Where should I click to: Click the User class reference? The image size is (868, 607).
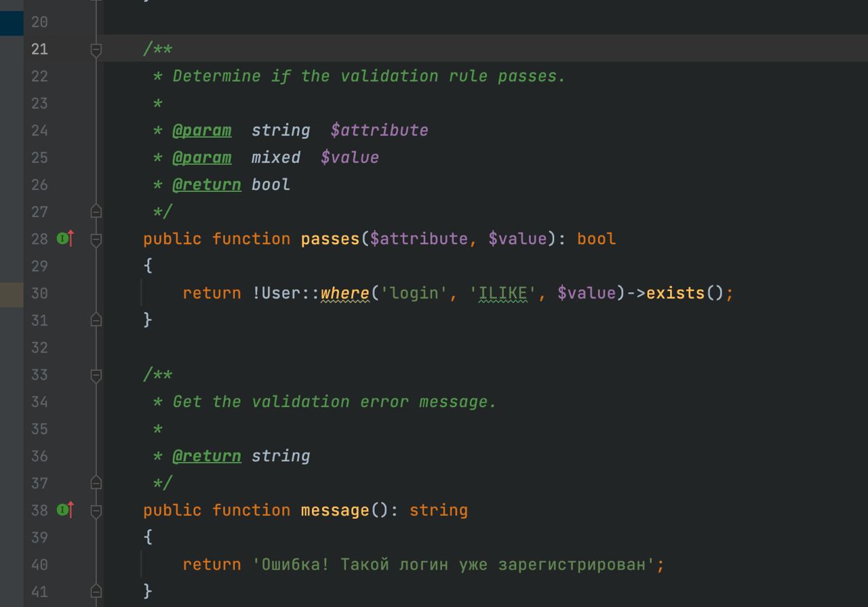[281, 293]
